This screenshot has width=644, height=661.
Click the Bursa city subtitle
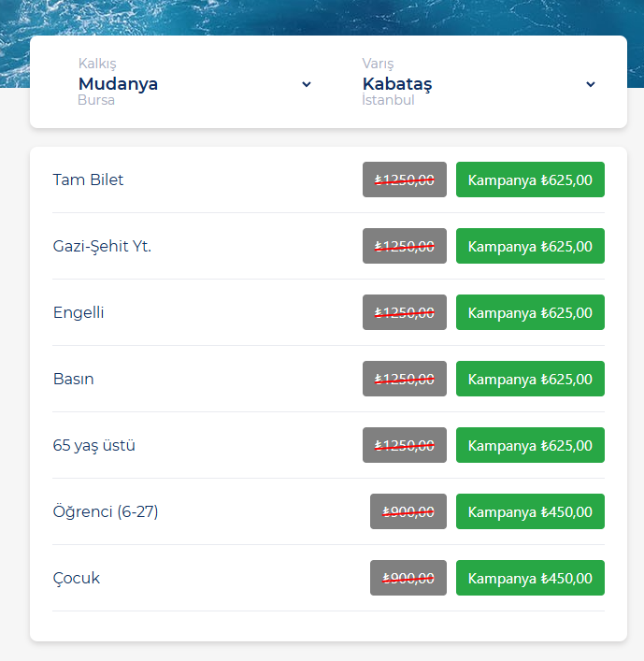[96, 100]
